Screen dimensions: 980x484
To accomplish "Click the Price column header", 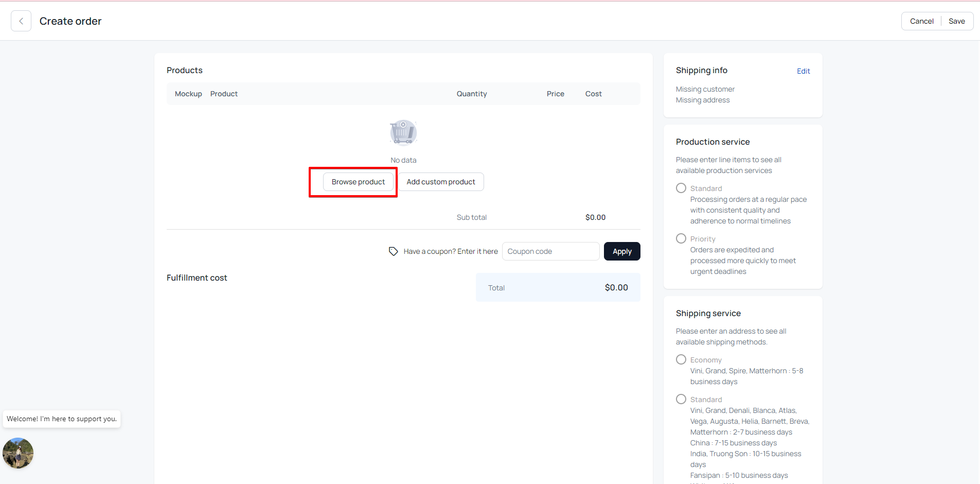I will click(555, 94).
